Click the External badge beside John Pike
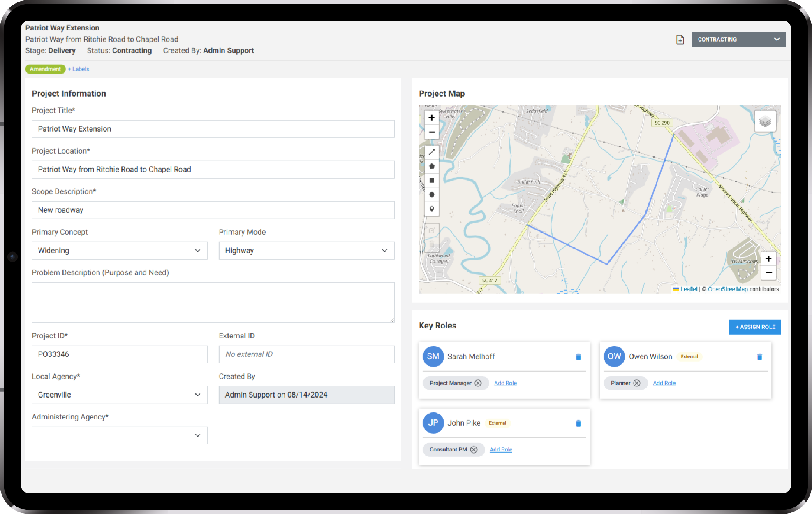This screenshot has height=514, width=812. (x=497, y=423)
